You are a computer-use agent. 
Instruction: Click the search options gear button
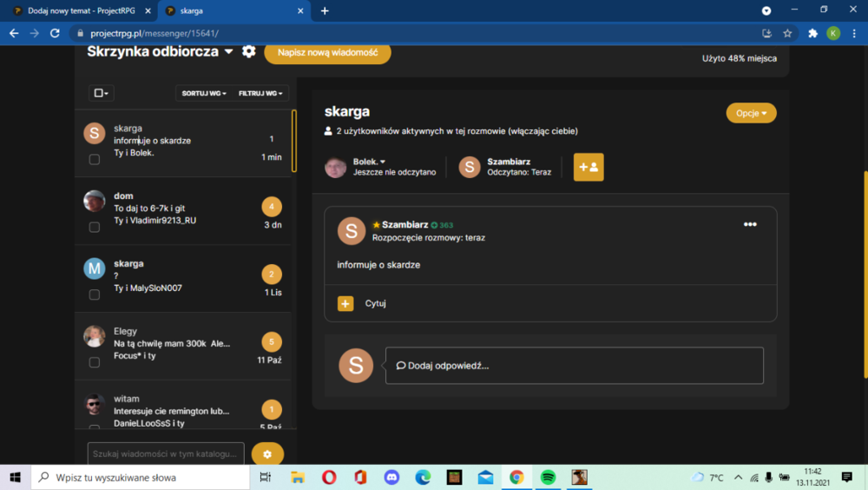click(x=267, y=454)
